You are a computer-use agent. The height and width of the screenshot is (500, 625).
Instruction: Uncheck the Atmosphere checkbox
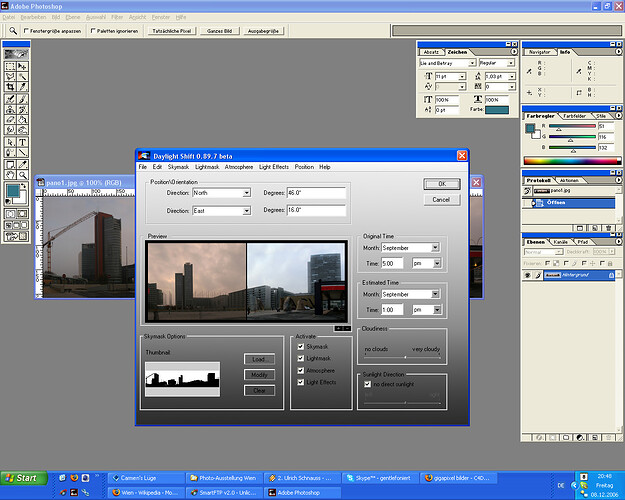click(x=301, y=370)
